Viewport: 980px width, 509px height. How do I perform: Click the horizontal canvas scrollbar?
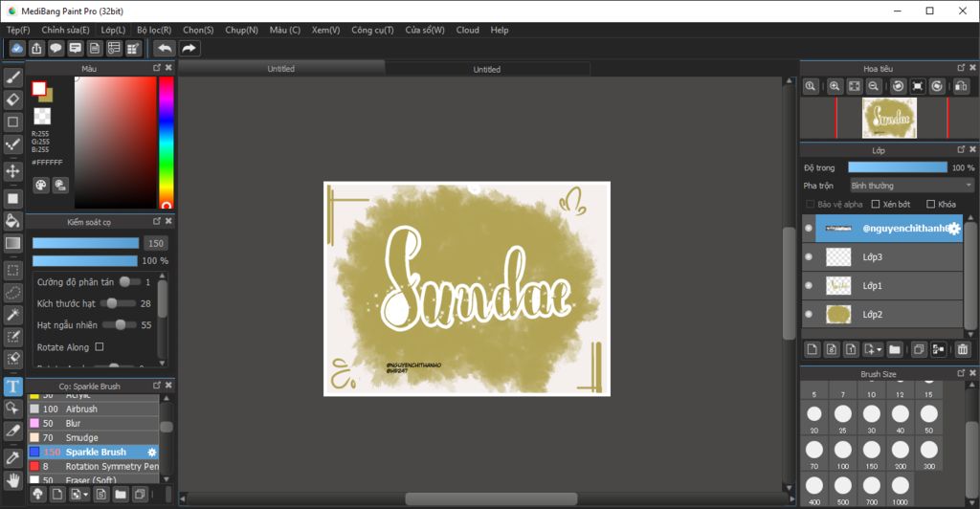[491, 499]
